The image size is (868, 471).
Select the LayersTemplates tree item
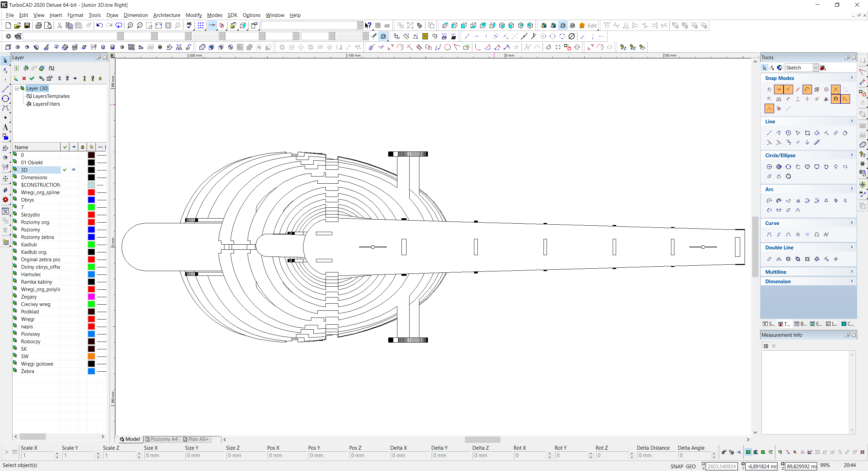click(x=51, y=96)
